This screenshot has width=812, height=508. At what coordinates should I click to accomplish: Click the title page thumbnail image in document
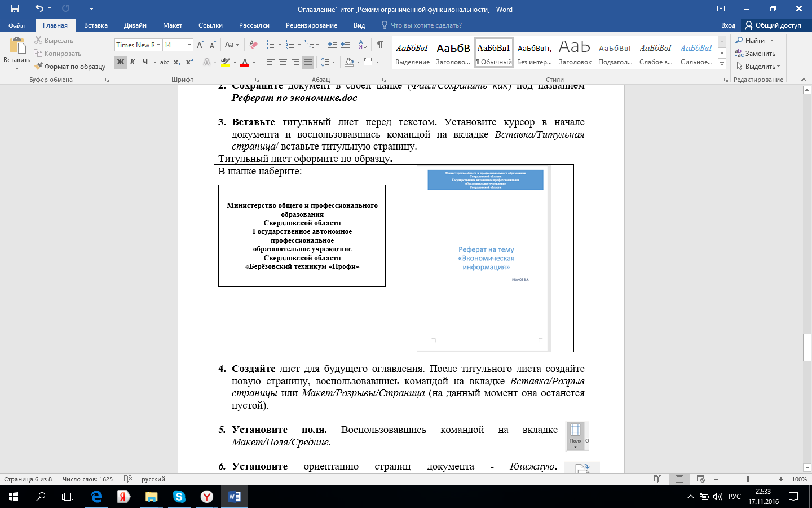pos(484,258)
